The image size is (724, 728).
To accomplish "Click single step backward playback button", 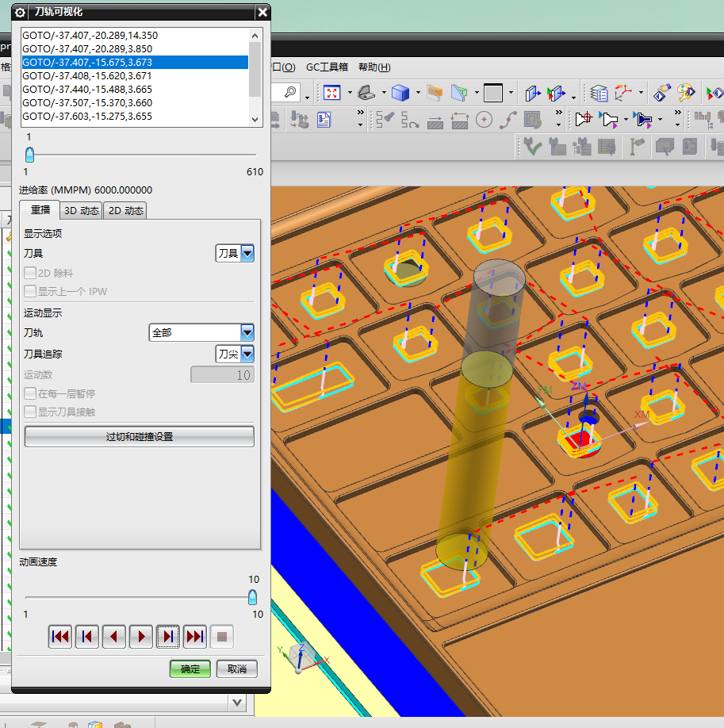I will click(113, 637).
